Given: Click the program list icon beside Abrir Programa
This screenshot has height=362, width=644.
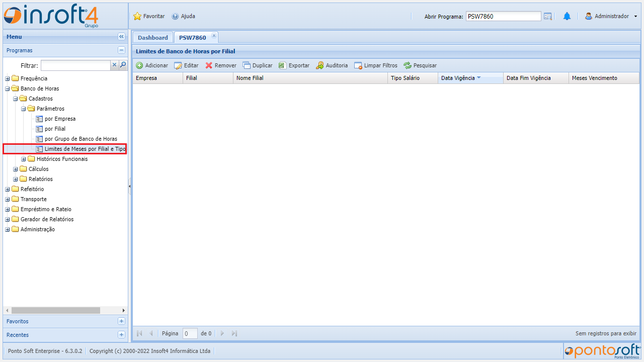Looking at the screenshot, I should (x=548, y=16).
